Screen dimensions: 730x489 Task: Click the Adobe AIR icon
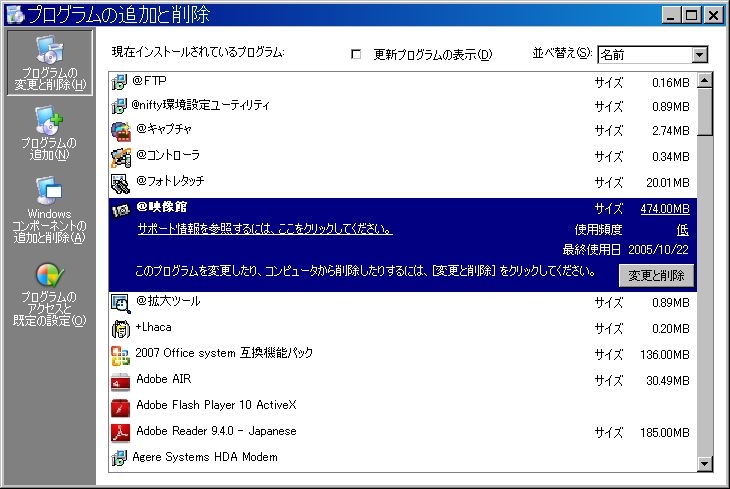click(121, 382)
